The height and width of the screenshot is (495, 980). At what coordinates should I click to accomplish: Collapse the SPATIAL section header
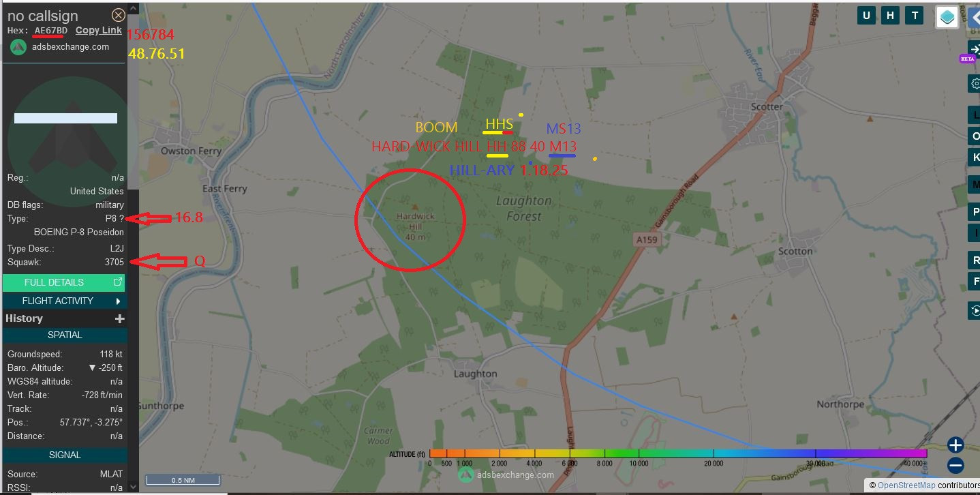(x=65, y=335)
